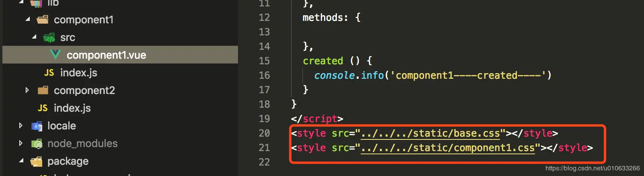Select the locale folder label

tap(62, 126)
